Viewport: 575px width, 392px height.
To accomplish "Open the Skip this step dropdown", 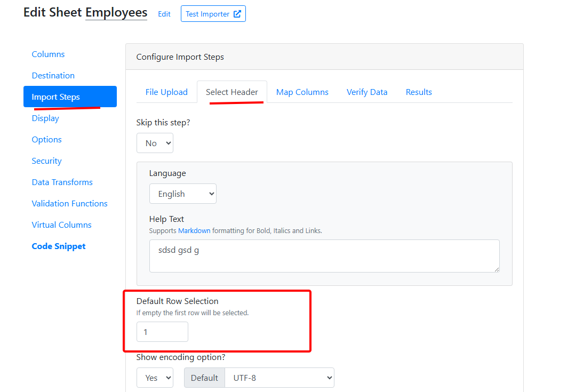I will pyautogui.click(x=155, y=143).
